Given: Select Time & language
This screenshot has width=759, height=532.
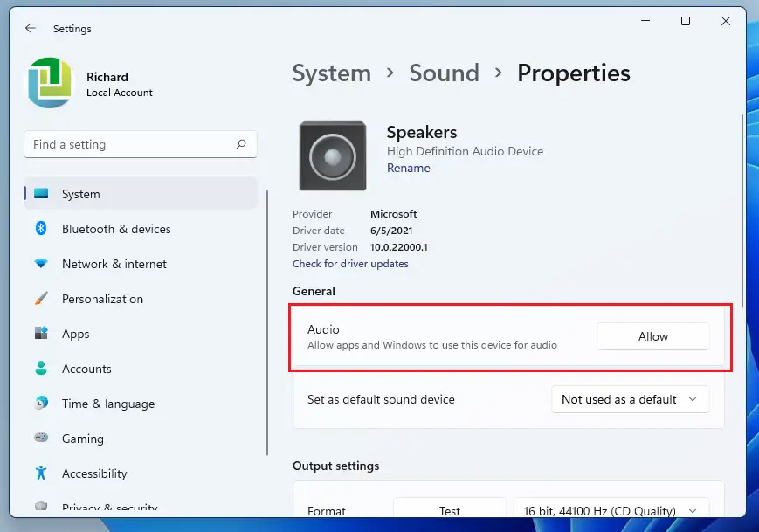Looking at the screenshot, I should 141,404.
